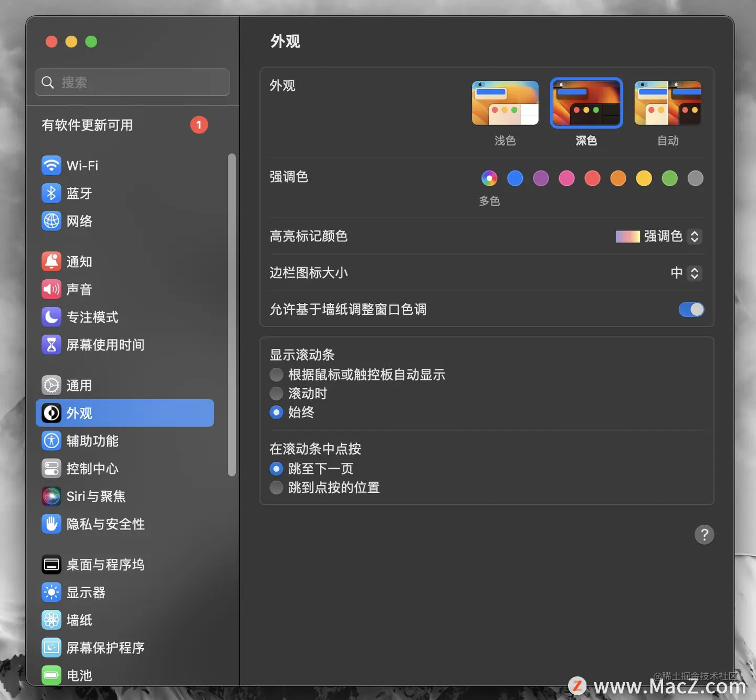The height and width of the screenshot is (700, 756).
Task: Open 显示器 settings pane
Action: point(125,592)
